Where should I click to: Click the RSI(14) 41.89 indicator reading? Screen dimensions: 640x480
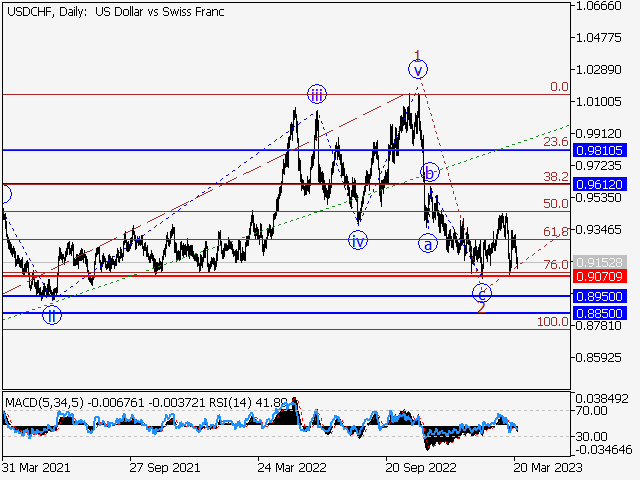[249, 403]
